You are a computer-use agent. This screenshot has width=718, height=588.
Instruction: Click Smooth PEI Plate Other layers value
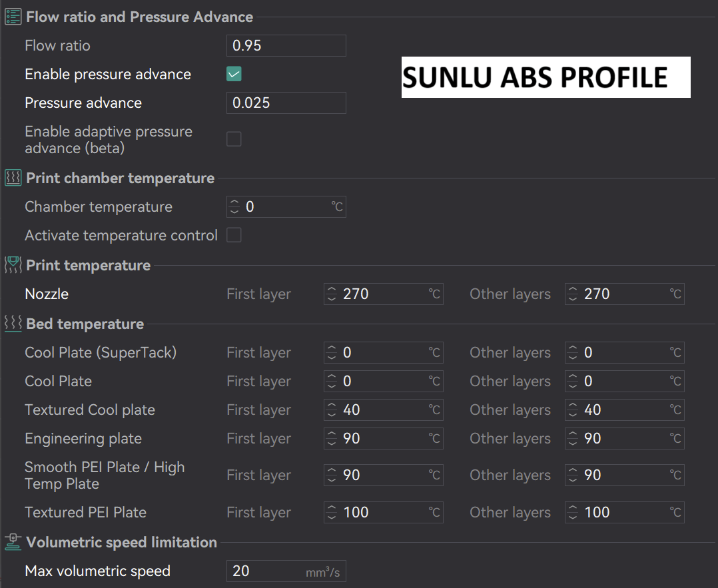593,475
